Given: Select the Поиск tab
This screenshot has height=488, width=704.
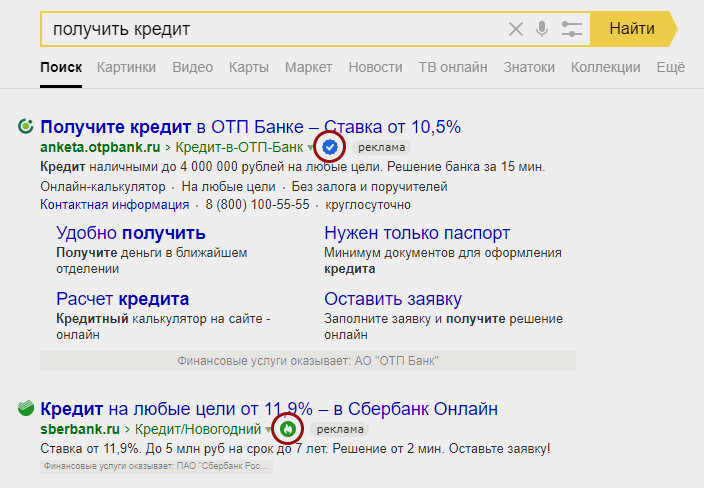Looking at the screenshot, I should pyautogui.click(x=61, y=67).
